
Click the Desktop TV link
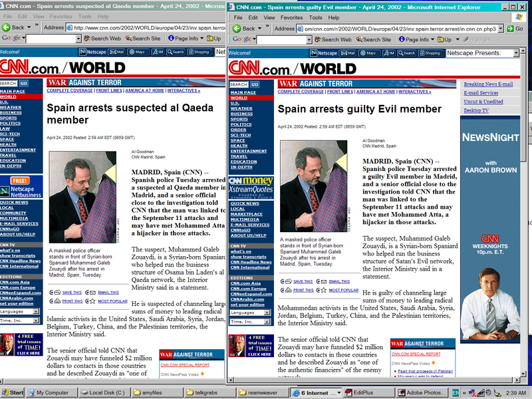(476, 110)
